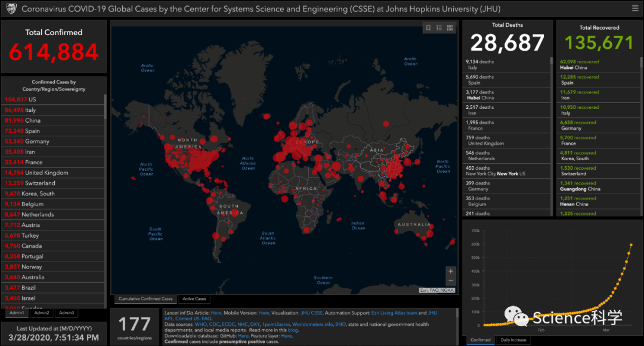The image size is (644, 346).
Task: Open the Esri Living Atlas team link
Action: (394, 313)
